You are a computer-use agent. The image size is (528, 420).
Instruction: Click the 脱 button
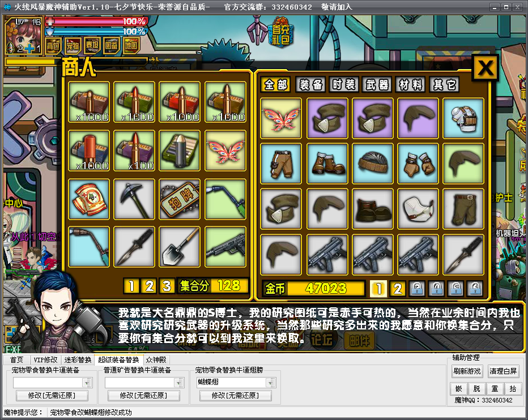click(477, 389)
